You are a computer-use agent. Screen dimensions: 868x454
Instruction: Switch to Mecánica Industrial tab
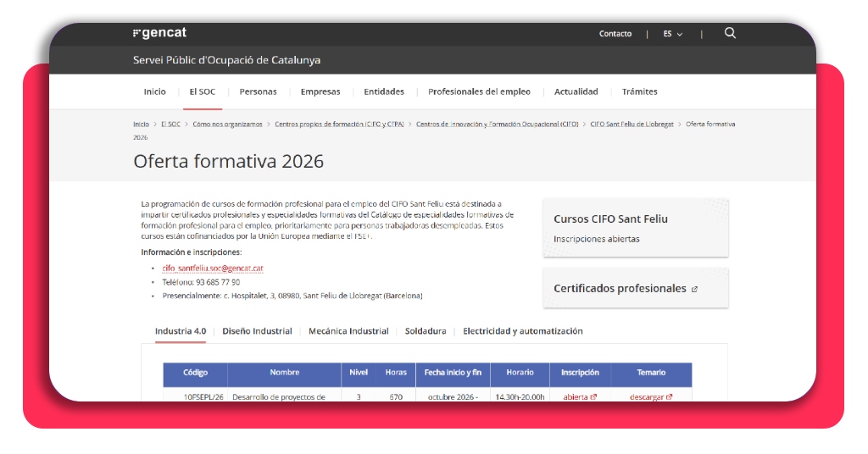348,331
